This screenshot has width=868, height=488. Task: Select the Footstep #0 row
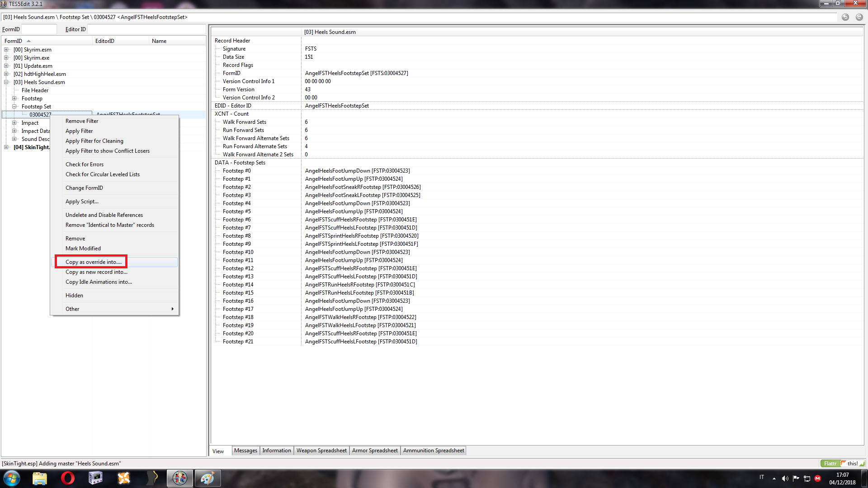point(537,171)
